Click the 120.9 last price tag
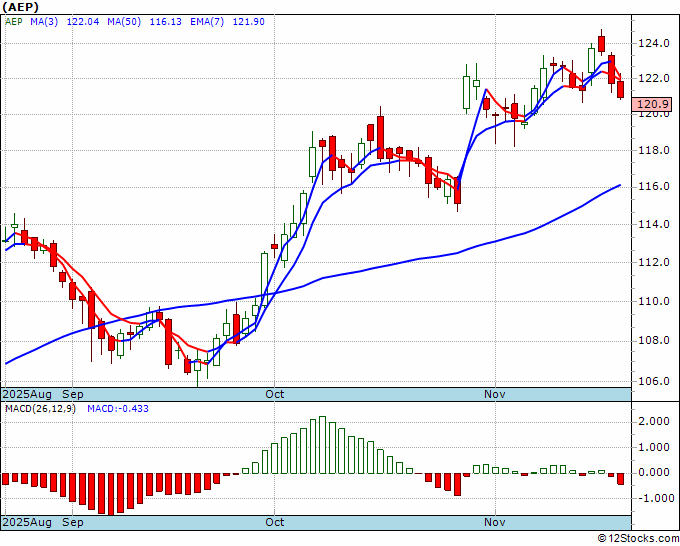680x546 pixels. [x=651, y=105]
